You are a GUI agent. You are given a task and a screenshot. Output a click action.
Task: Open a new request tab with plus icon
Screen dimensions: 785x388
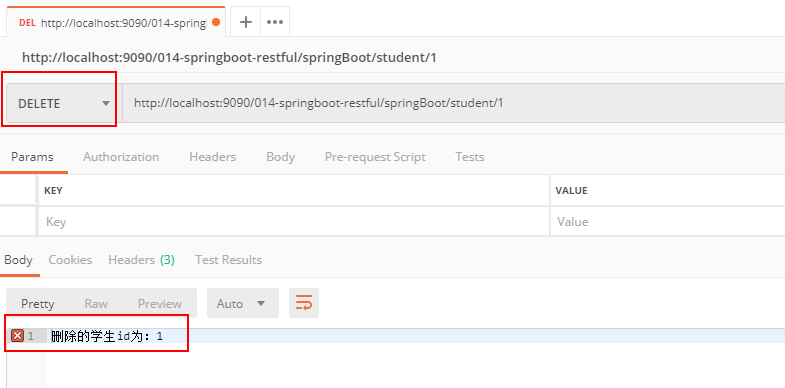(x=245, y=22)
